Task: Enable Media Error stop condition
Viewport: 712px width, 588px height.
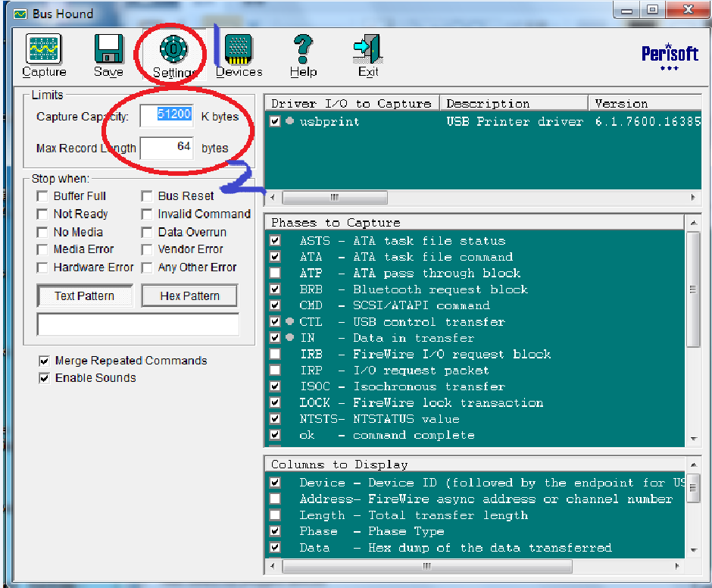Action: click(x=42, y=249)
